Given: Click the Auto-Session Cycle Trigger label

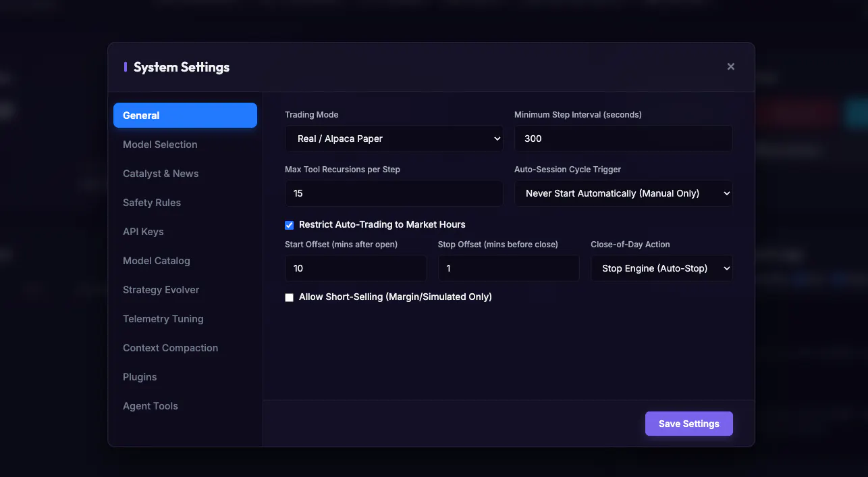Looking at the screenshot, I should (568, 169).
